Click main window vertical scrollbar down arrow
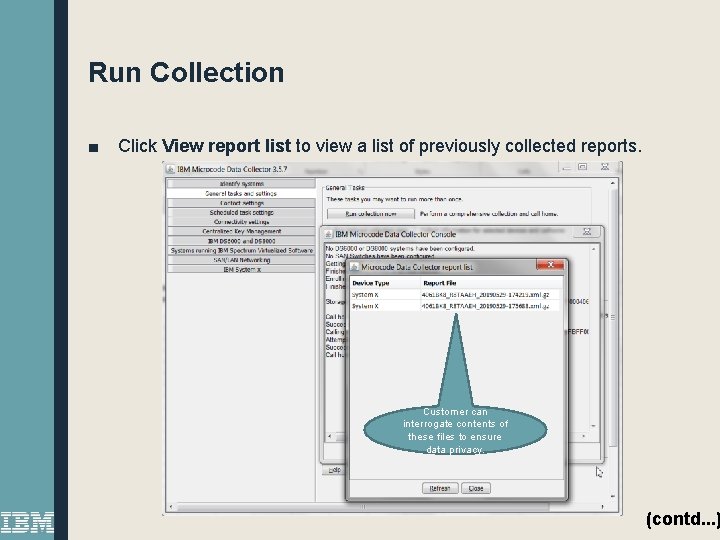 coord(613,496)
